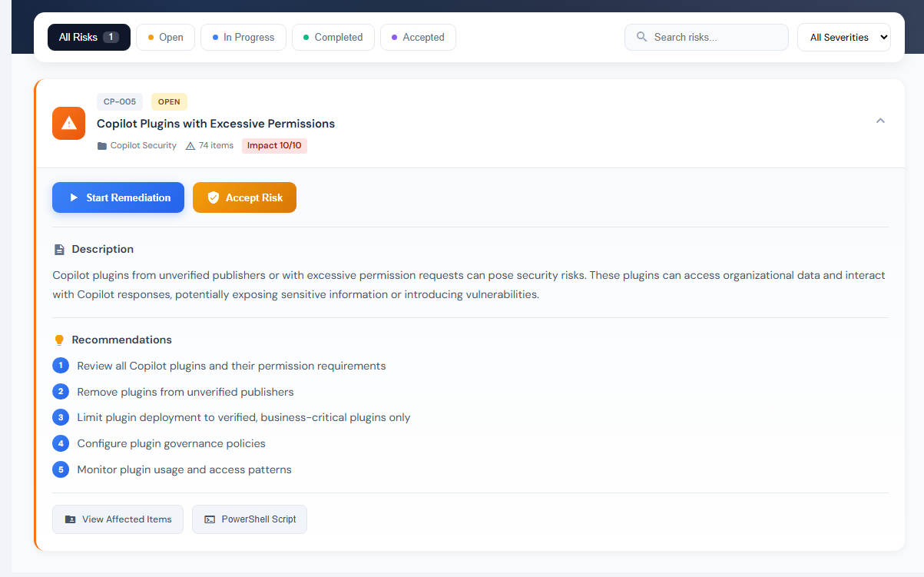Click the step 2 number circle
Screen dimensions: 924x577
pyautogui.click(x=61, y=392)
